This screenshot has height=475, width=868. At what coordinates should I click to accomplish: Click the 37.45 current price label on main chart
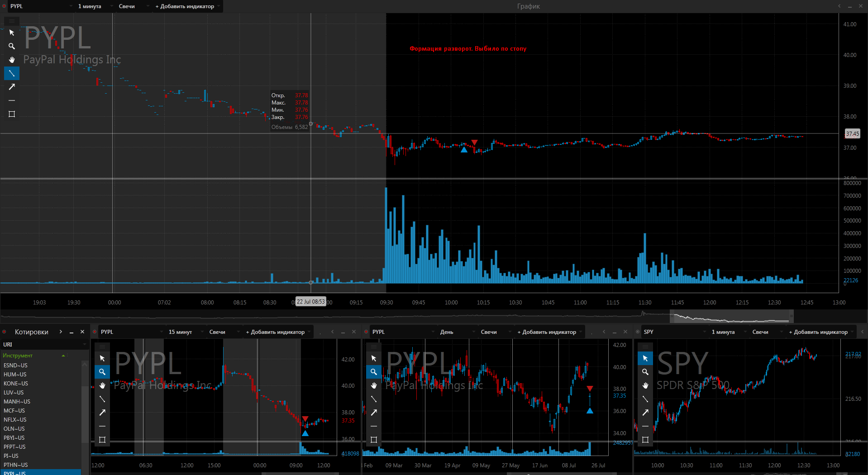click(852, 133)
